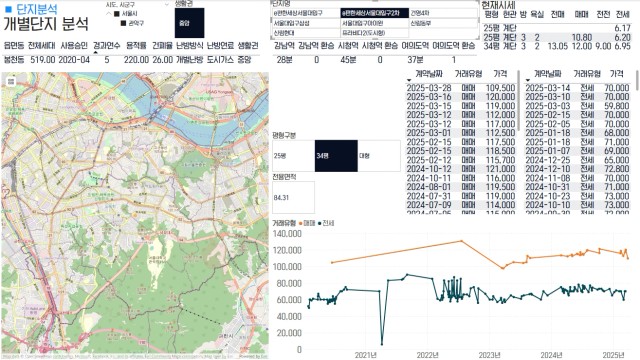Select the 중앙 tile in 생활권 slicer
The height and width of the screenshot is (360, 640).
[x=189, y=23]
